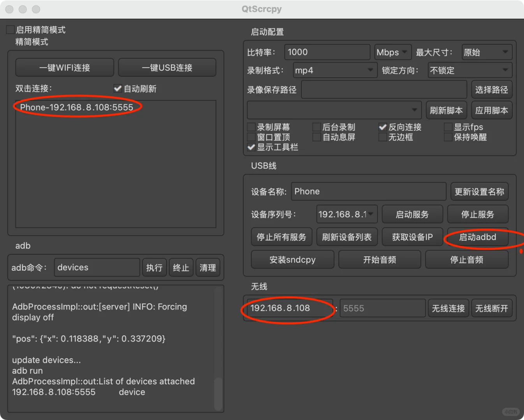Image resolution: width=524 pixels, height=420 pixels.
Task: Select device Phone-192.168.8.108:5555 in the list
Action: click(x=77, y=107)
